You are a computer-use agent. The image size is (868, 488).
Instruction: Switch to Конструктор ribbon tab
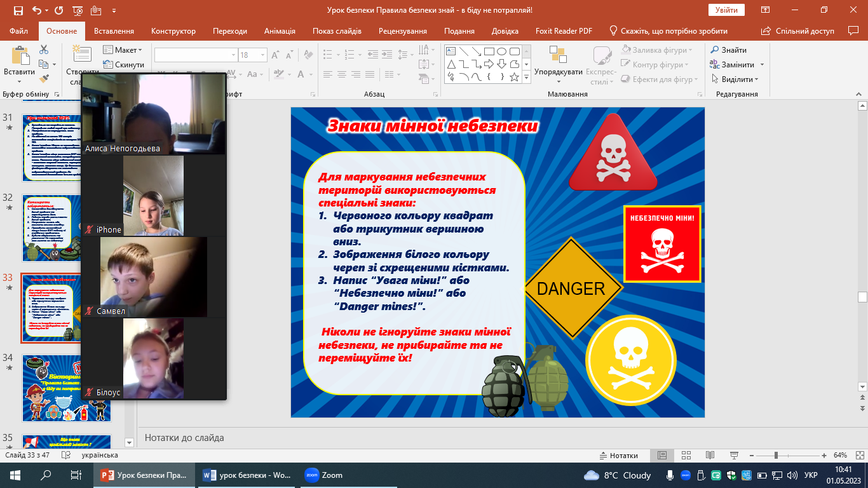(173, 30)
